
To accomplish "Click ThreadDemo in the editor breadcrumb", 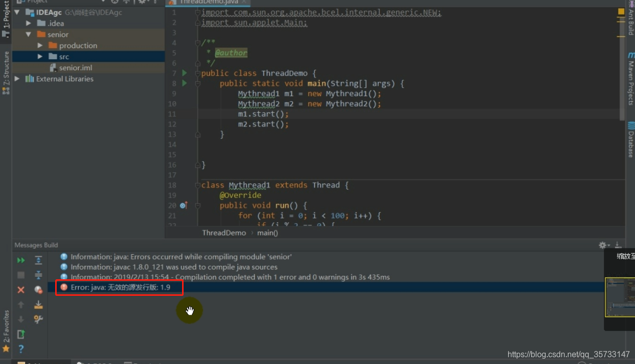I will (224, 233).
